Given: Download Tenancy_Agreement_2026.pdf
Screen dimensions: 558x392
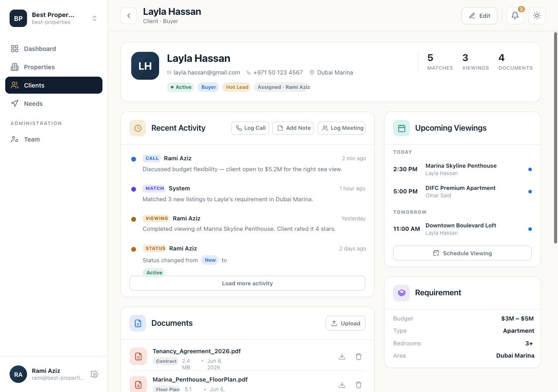Looking at the screenshot, I should (342, 356).
